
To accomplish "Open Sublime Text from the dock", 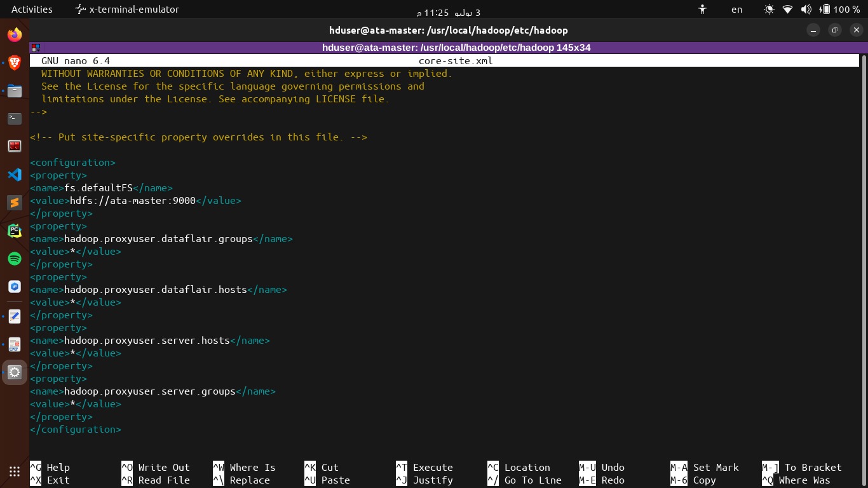I will (x=14, y=203).
